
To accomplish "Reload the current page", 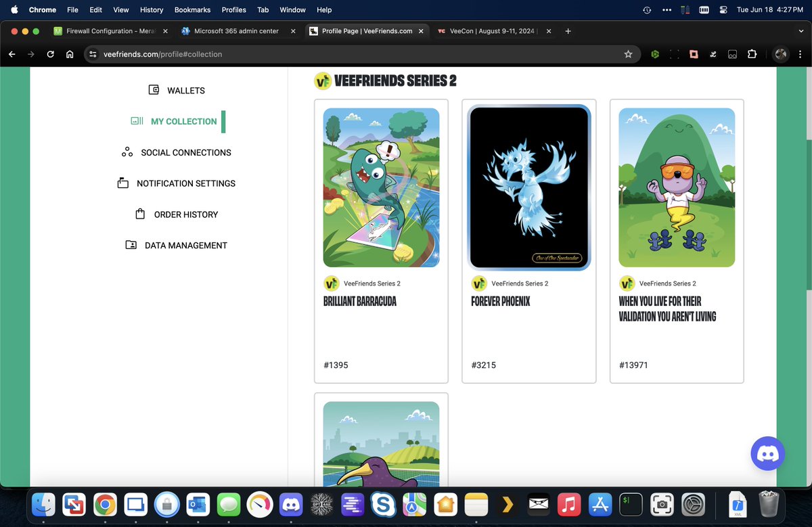I will [50, 54].
